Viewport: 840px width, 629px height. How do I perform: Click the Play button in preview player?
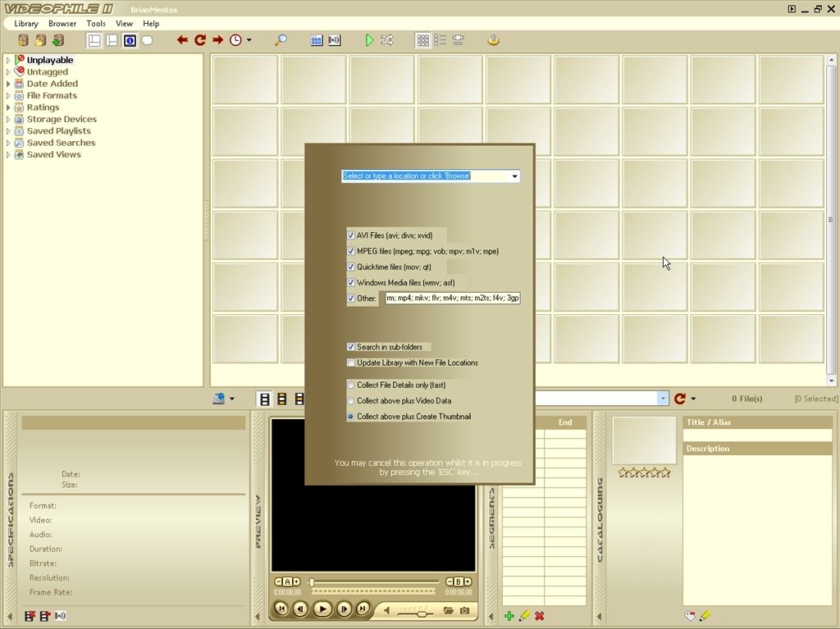click(322, 609)
